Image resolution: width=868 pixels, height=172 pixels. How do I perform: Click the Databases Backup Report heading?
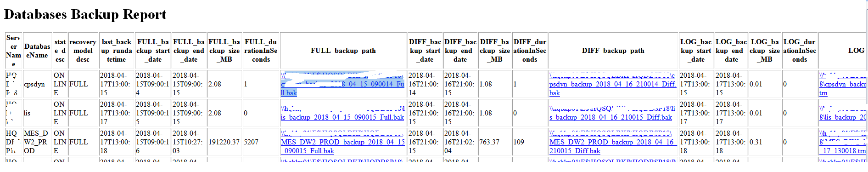85,14
